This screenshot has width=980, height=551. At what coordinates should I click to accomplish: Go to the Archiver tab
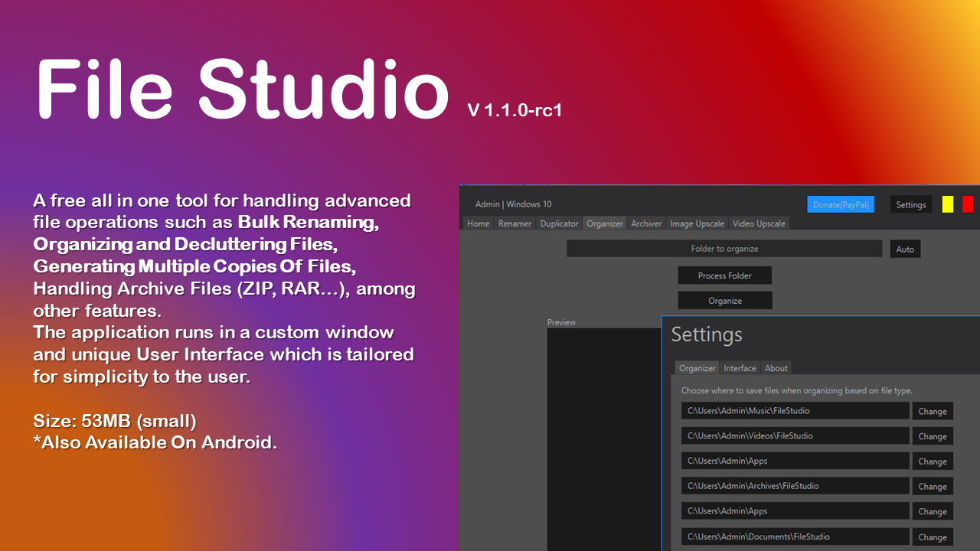point(646,223)
